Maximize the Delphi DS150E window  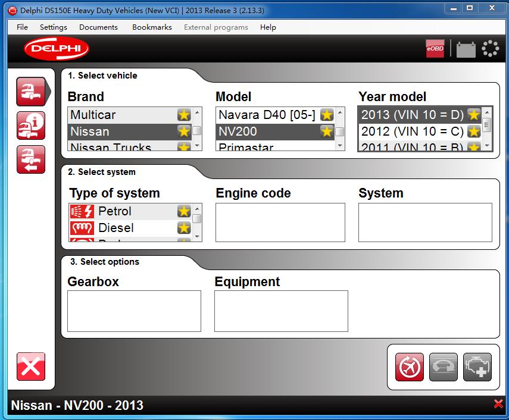coord(469,8)
